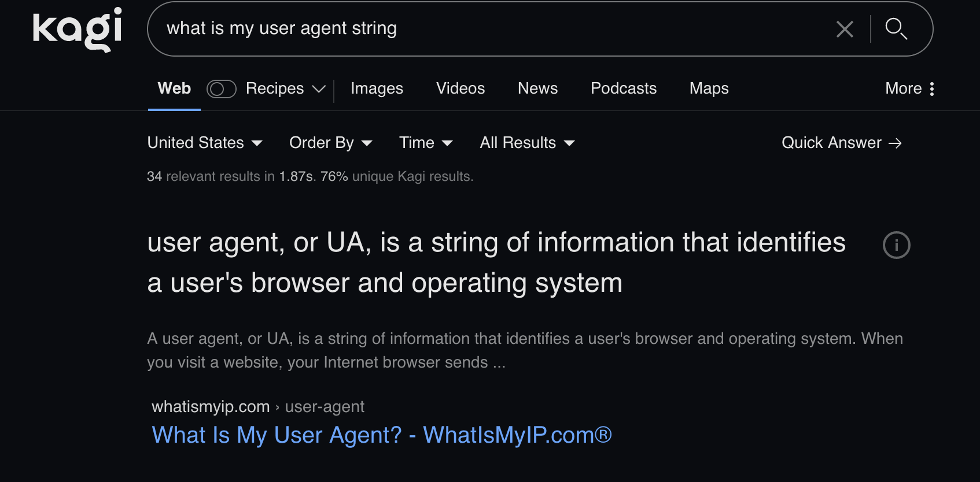
Task: Click the info icon beside the answer
Action: [896, 245]
